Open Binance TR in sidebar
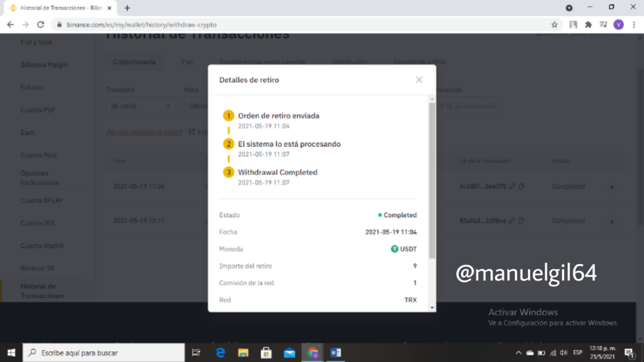 38,268
